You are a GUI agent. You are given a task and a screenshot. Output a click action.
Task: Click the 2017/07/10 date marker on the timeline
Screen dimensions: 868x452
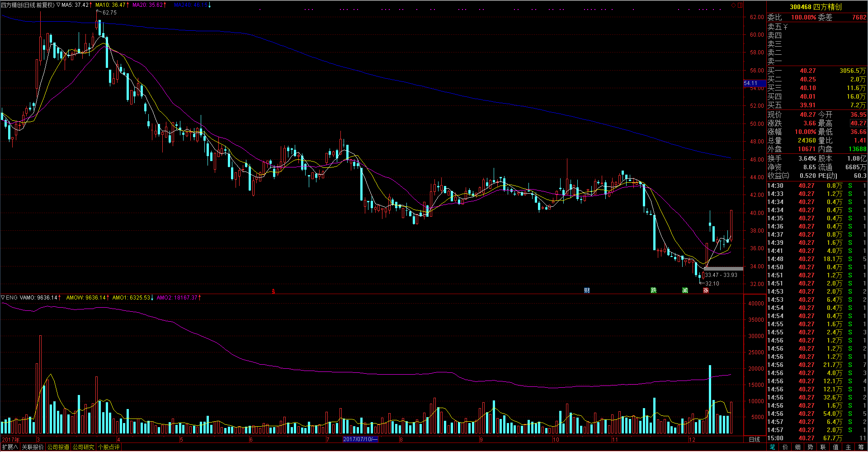(x=360, y=439)
